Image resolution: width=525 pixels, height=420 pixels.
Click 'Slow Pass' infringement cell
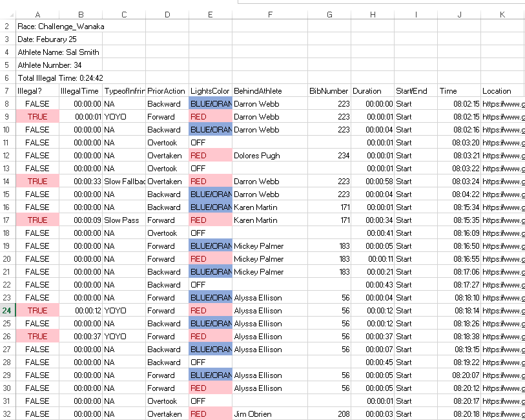tap(124, 220)
